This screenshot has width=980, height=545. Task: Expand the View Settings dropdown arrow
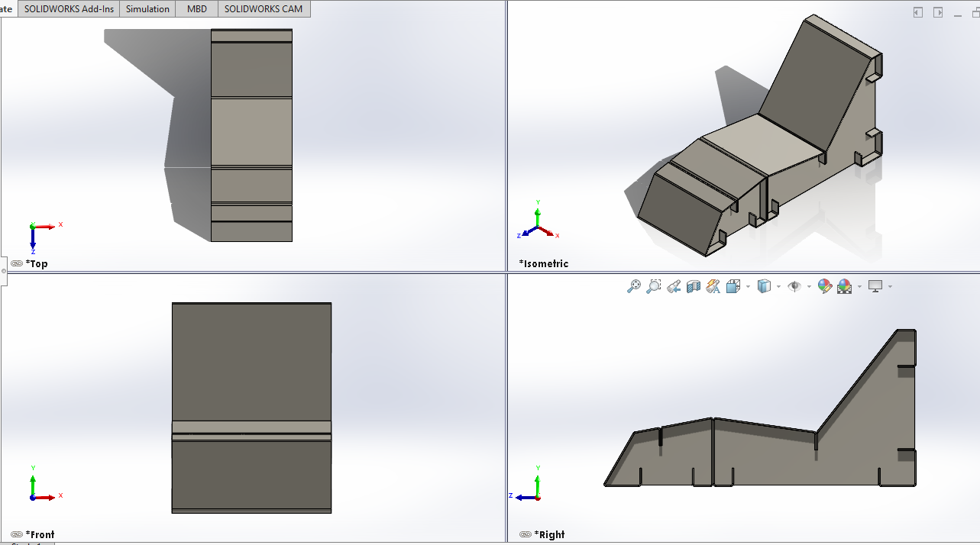890,287
